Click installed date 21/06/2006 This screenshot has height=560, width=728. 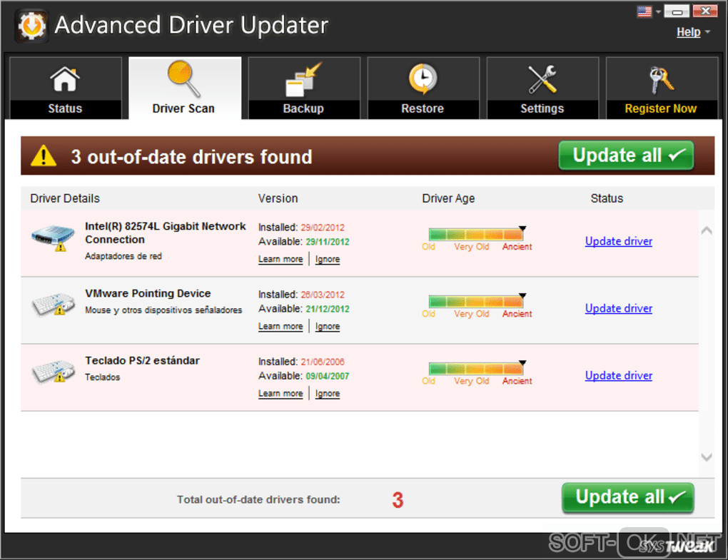[323, 362]
